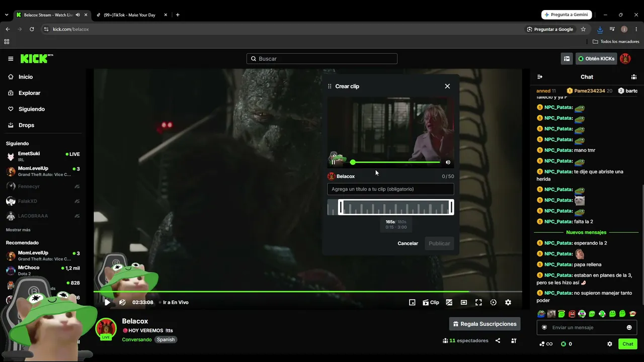
Task: Play the main stream video
Action: tap(107, 302)
